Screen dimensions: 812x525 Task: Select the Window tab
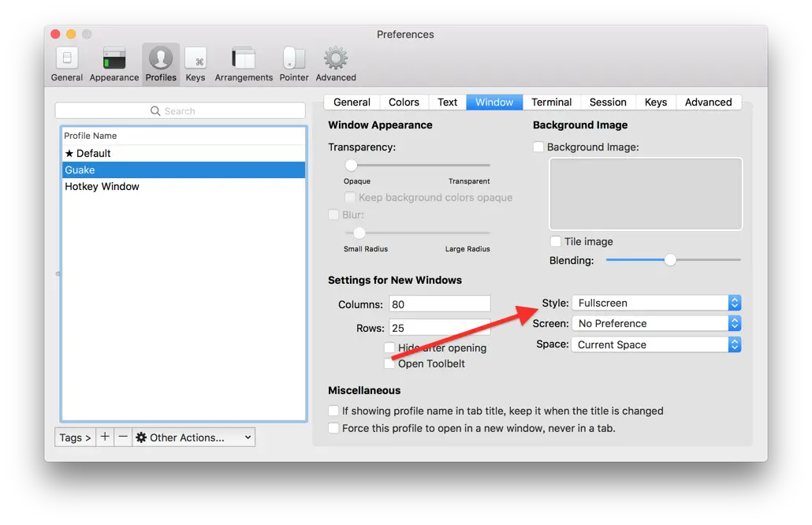(494, 102)
